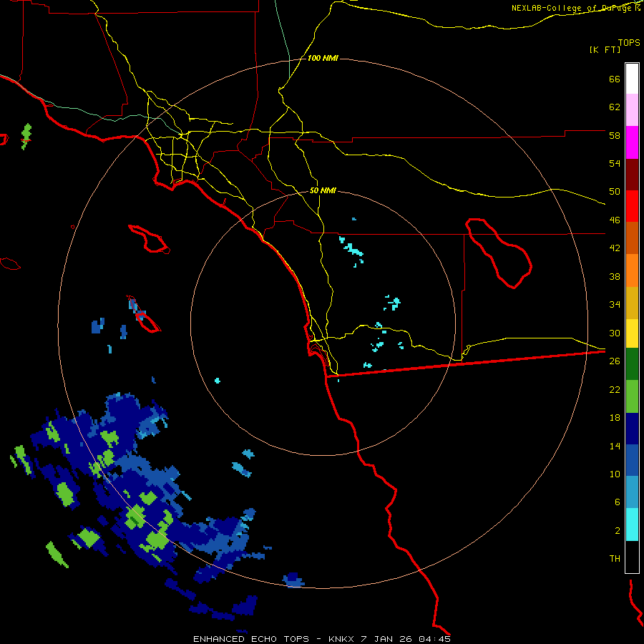644x644 pixels.
Task: Select the light green legend swatch
Action: [x=632, y=396]
